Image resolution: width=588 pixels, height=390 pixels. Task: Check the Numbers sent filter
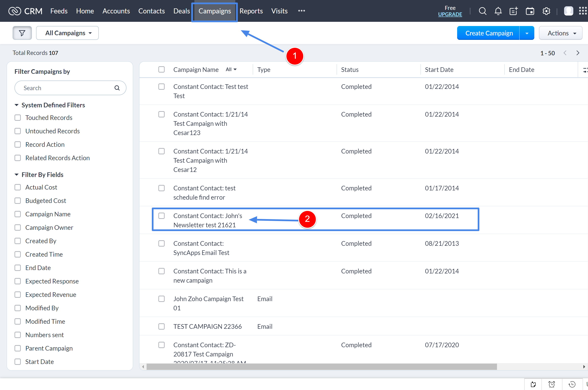(x=18, y=335)
